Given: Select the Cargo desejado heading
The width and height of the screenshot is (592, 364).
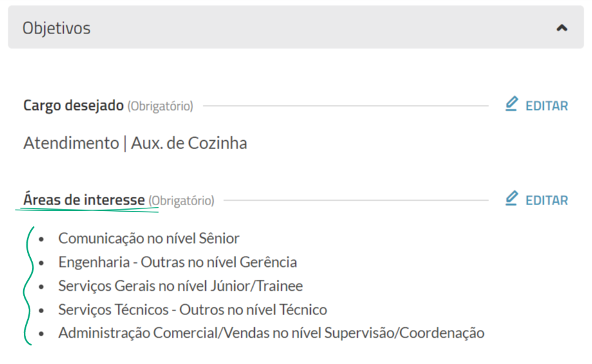Looking at the screenshot, I should click(73, 105).
